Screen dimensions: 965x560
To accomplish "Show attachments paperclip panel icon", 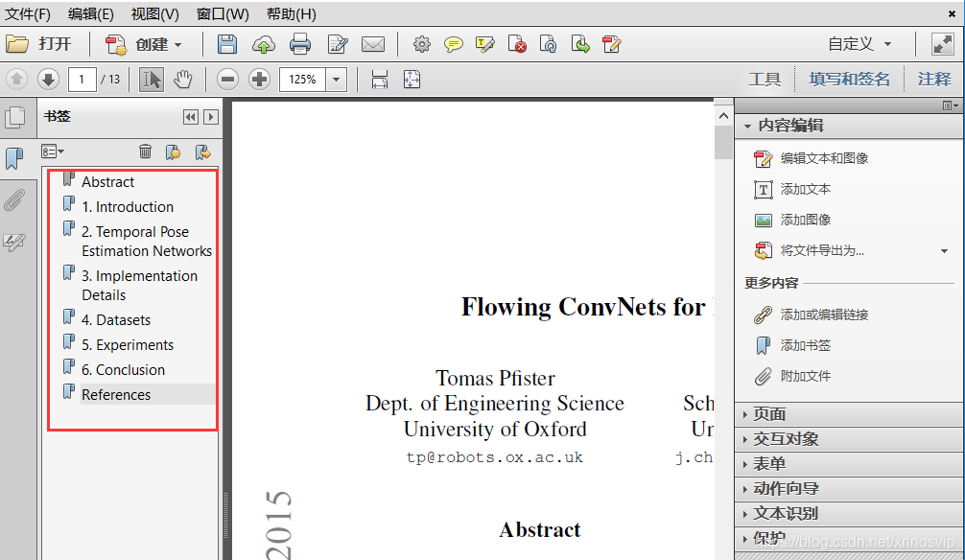I will click(14, 200).
